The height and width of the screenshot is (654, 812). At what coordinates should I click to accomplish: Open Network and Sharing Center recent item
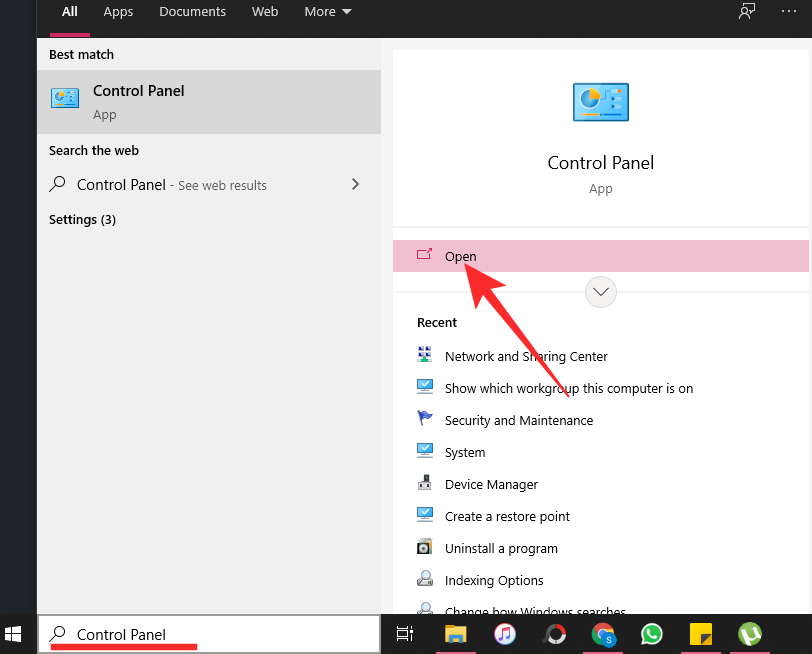pyautogui.click(x=525, y=356)
